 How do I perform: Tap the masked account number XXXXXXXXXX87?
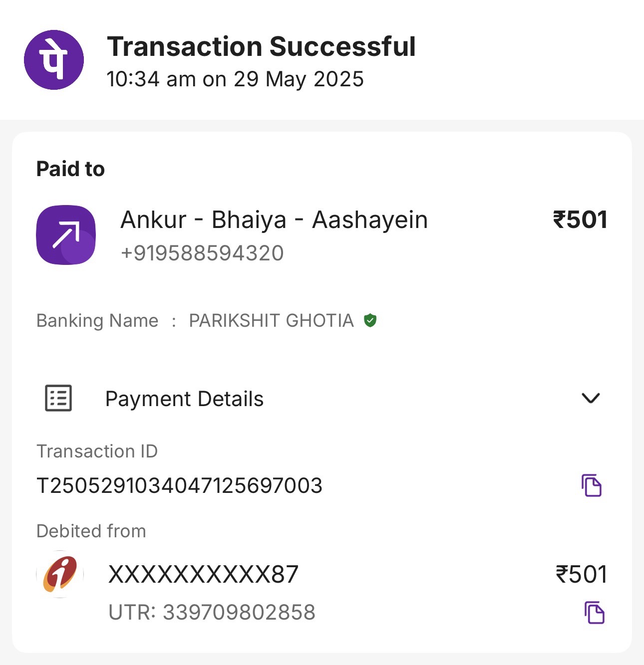tap(203, 574)
